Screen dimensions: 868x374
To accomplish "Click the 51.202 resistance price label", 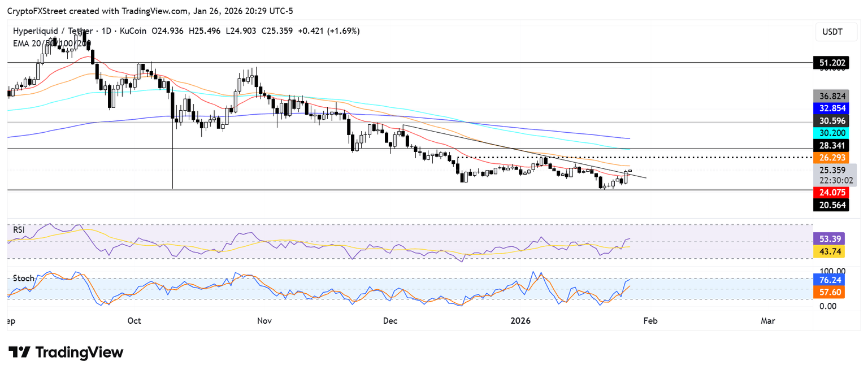I will coord(831,63).
